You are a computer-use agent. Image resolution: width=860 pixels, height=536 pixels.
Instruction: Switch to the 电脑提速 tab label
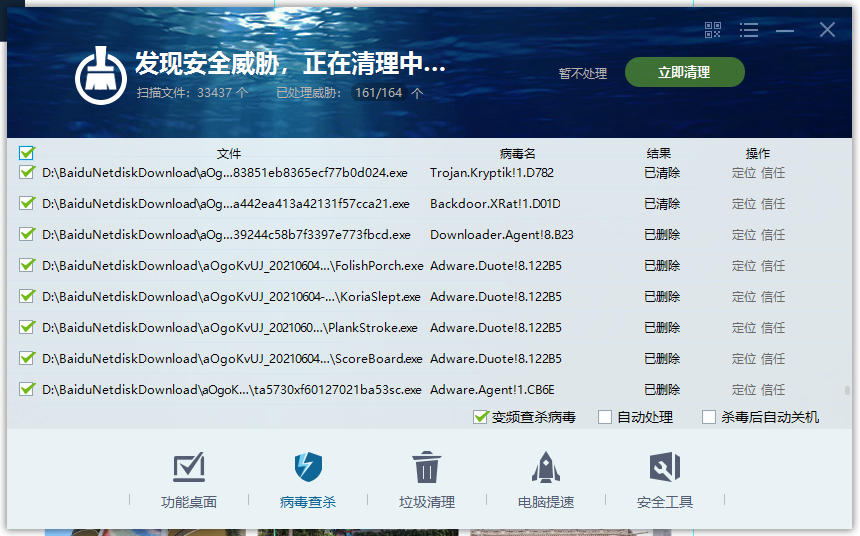pyautogui.click(x=546, y=501)
